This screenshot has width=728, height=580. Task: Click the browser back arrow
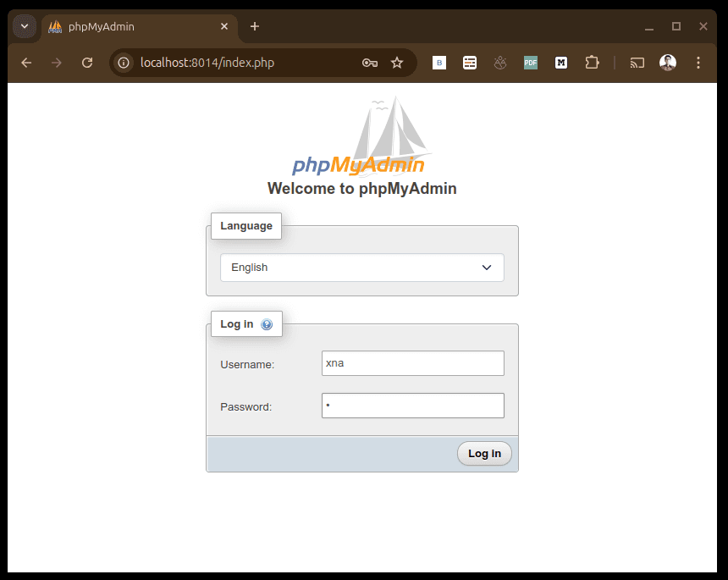[26, 63]
